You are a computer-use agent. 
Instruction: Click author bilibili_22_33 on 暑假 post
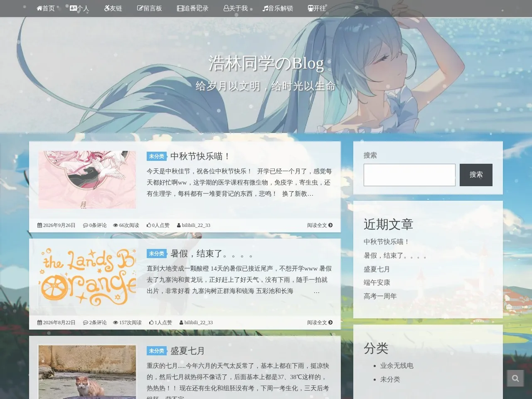click(x=199, y=323)
